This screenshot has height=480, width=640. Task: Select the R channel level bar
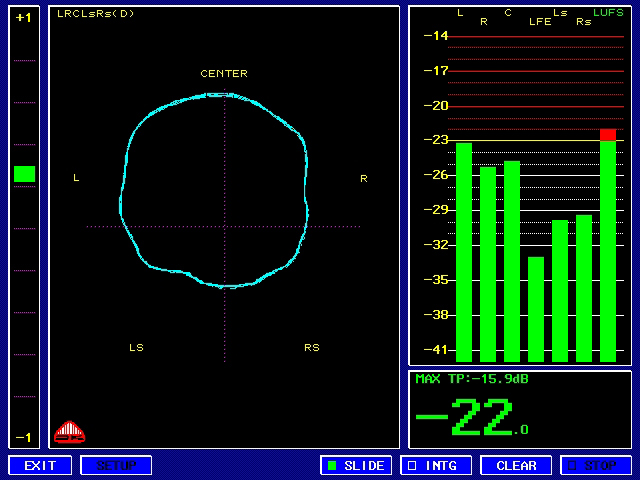[488, 264]
